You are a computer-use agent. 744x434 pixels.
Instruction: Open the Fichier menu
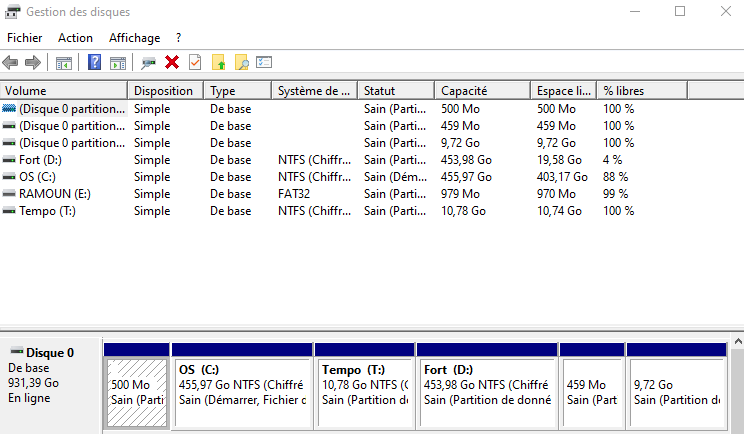pos(24,37)
